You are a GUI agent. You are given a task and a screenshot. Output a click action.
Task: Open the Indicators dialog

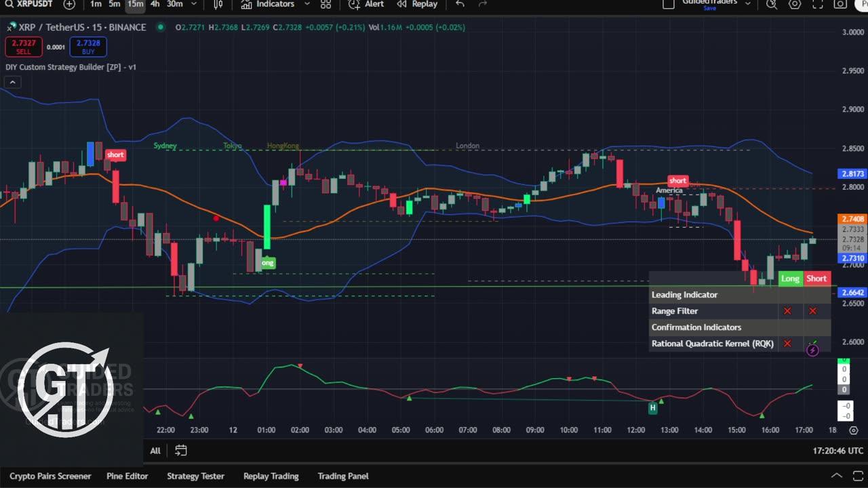(268, 4)
